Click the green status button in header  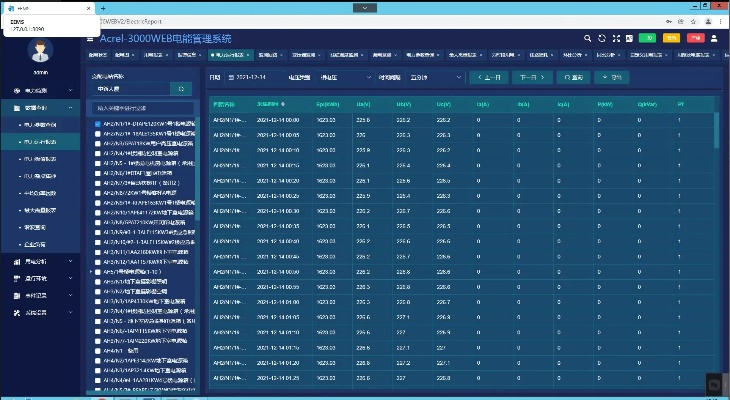(x=646, y=38)
